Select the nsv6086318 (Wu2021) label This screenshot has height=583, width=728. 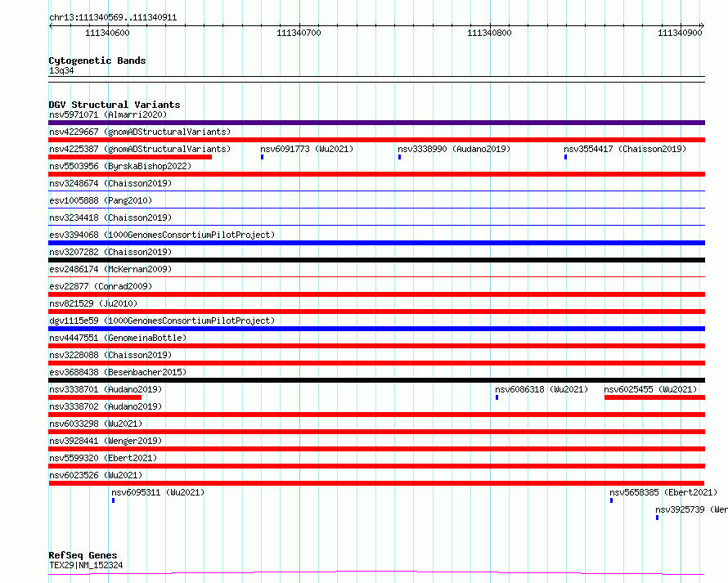point(542,389)
